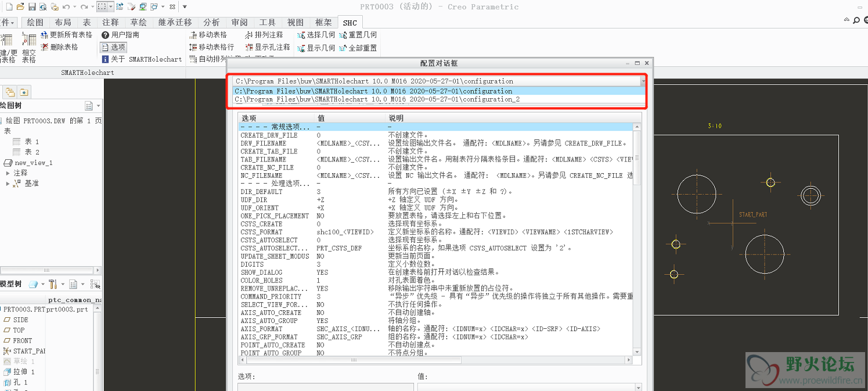This screenshot has width=868, height=391.
Task: Click 移动表格 move table
Action: [x=208, y=35]
